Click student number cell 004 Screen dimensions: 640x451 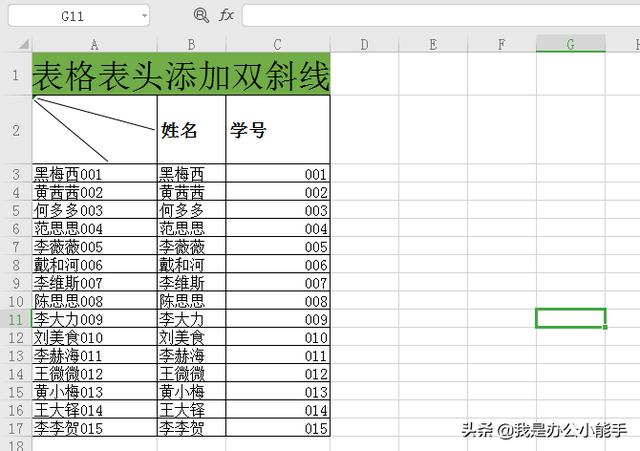[x=278, y=228]
